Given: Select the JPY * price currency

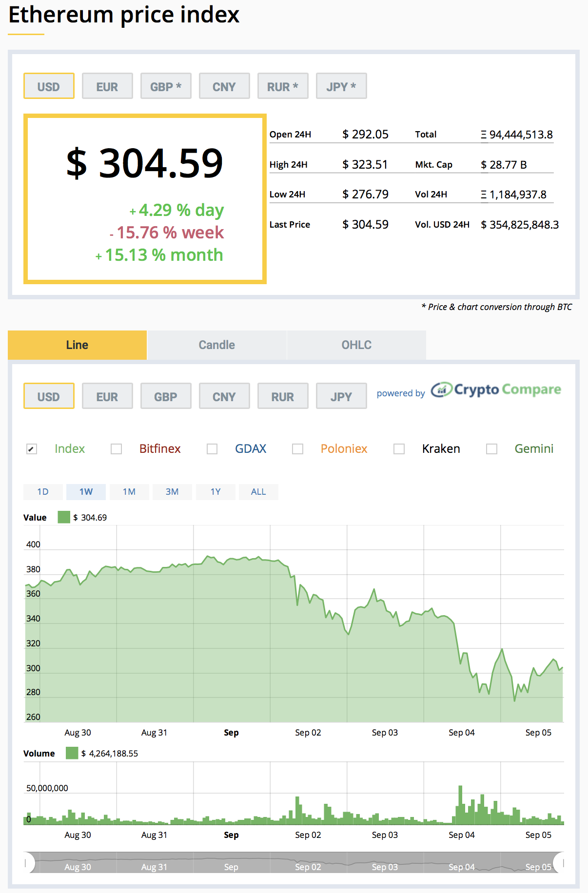Looking at the screenshot, I should tap(341, 86).
